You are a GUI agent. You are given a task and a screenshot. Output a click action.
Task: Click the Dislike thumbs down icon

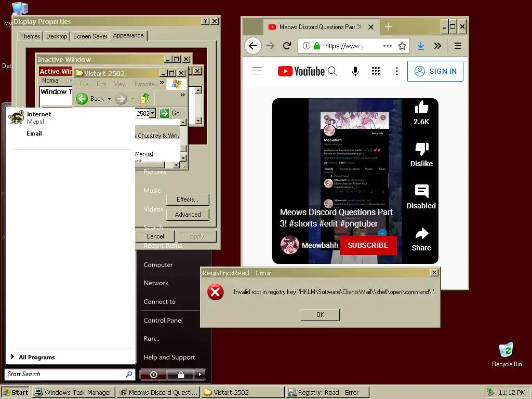422,149
